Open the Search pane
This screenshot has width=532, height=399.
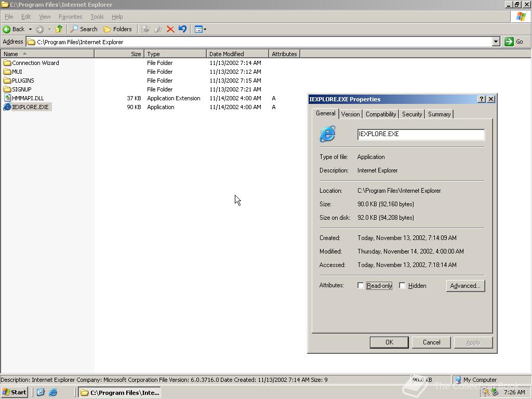[x=84, y=29]
